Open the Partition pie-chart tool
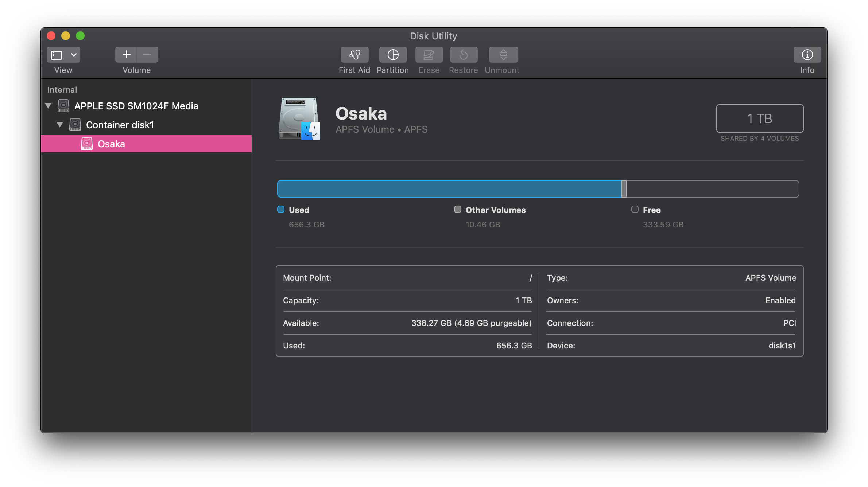Screen dimensions: 868x487 393,55
